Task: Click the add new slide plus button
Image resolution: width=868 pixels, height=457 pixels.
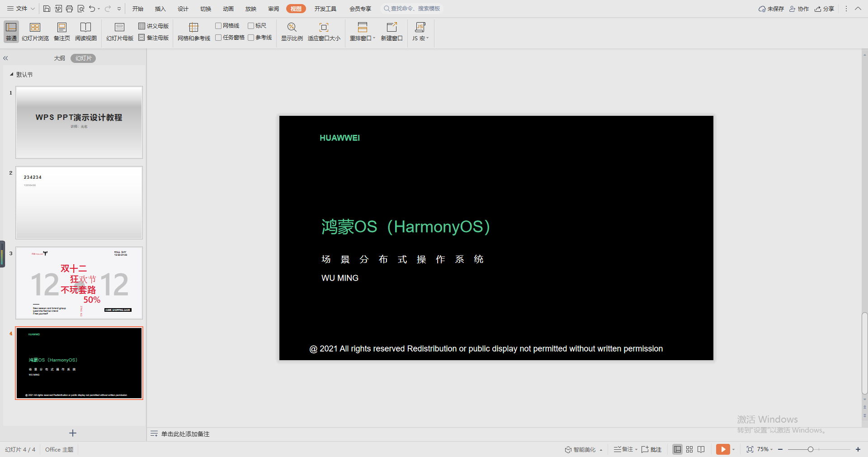Action: click(x=73, y=433)
